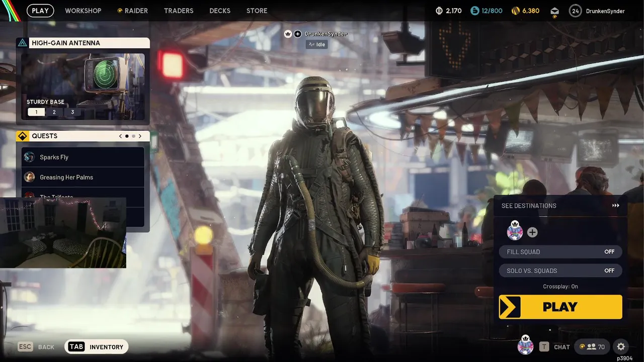644x362 pixels.
Task: Select the second quests page dot
Action: [x=133, y=136]
